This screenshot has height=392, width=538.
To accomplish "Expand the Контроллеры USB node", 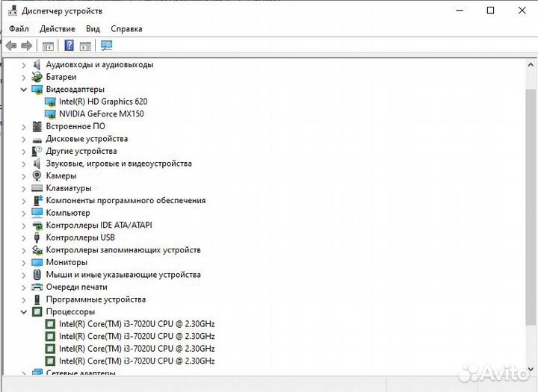I will (x=24, y=238).
